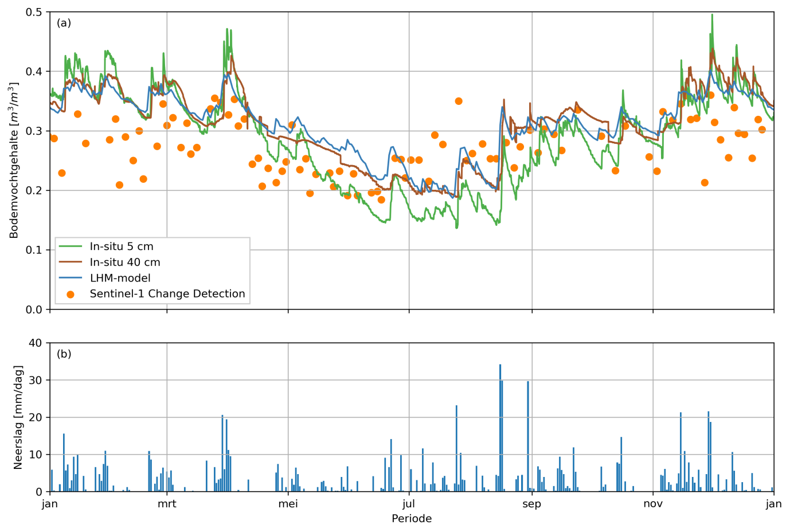This screenshot has width=790, height=532.
Task: Select the "Sentinel-1 Change Detection" legend label
Action: (x=167, y=294)
